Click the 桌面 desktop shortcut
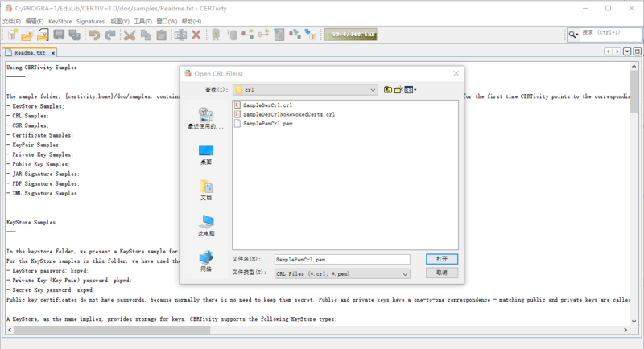 click(206, 154)
